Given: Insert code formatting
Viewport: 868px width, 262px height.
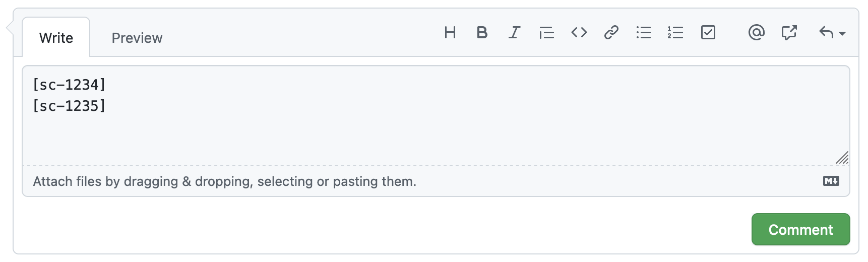Looking at the screenshot, I should pos(579,33).
